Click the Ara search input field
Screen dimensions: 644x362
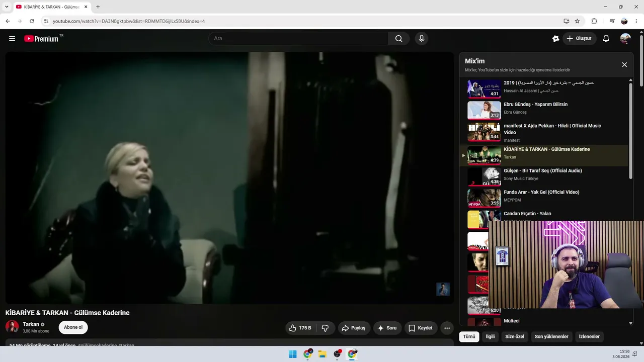click(x=298, y=39)
